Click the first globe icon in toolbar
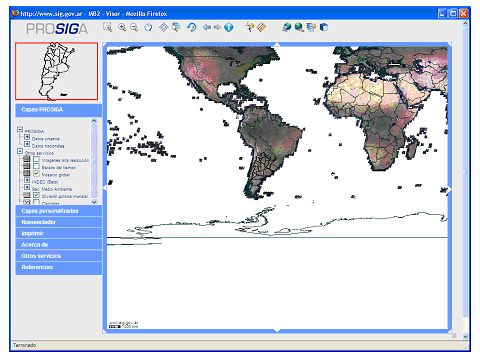Image resolution: width=480 pixels, height=360 pixels. point(286,27)
